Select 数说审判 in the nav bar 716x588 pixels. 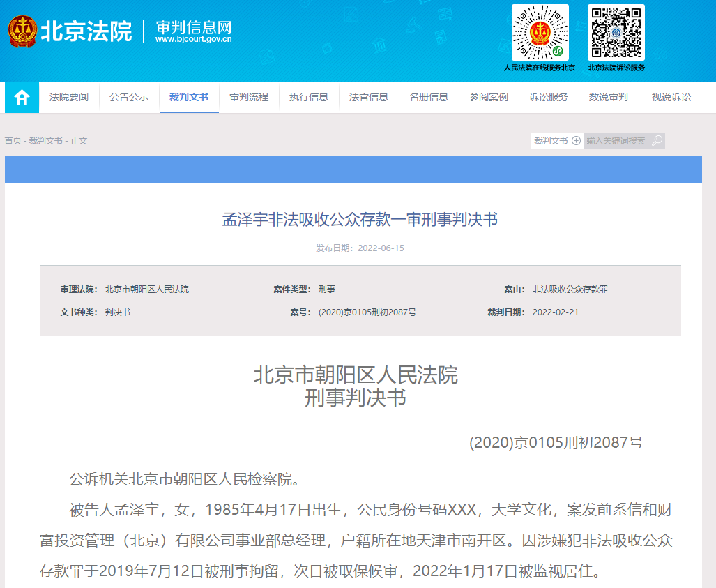(x=609, y=98)
